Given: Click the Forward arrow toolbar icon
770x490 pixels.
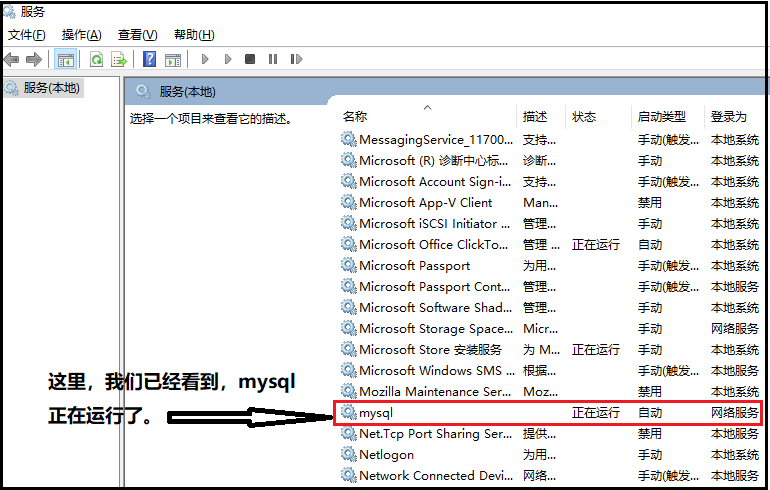Looking at the screenshot, I should [34, 59].
